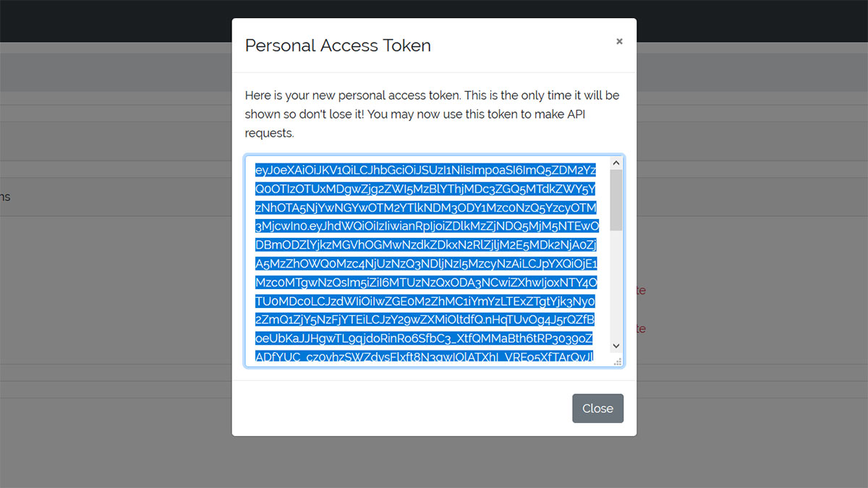
Task: Click the token textarea scrollbar thumb
Action: point(616,200)
